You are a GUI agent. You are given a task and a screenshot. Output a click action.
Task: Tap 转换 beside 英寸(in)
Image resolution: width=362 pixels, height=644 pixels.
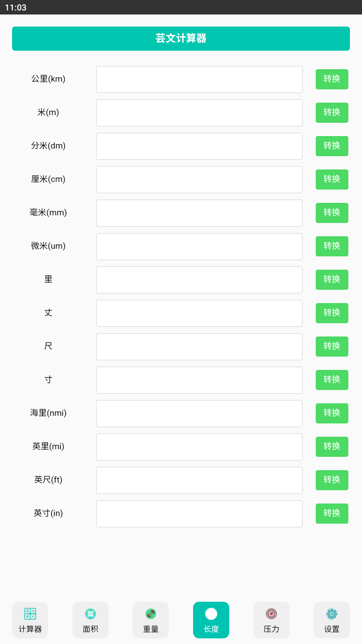click(332, 514)
